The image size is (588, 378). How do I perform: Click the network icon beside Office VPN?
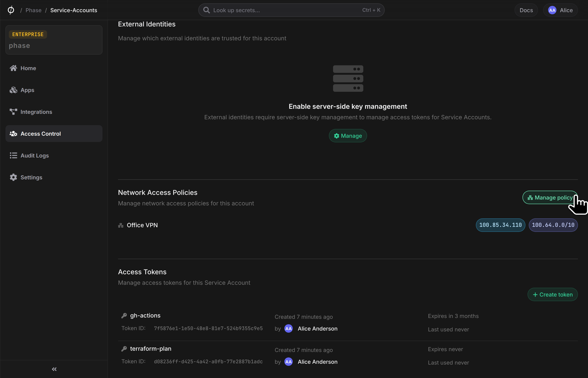(121, 225)
